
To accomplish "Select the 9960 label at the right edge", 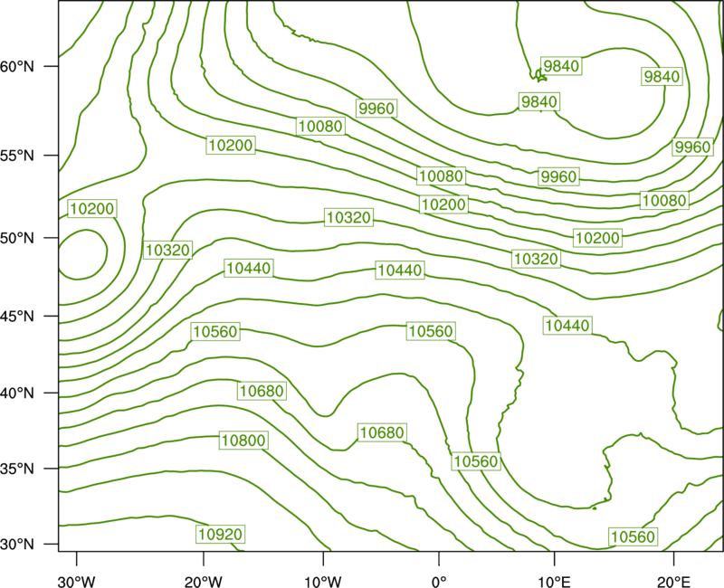I will click(x=692, y=147).
